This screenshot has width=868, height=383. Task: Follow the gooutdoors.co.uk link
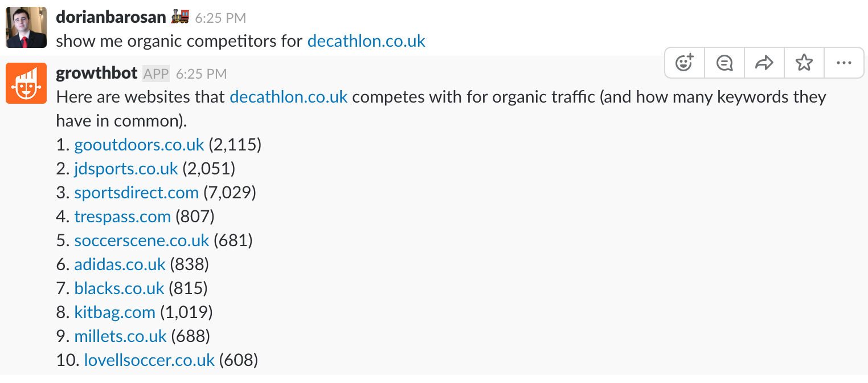pos(139,145)
